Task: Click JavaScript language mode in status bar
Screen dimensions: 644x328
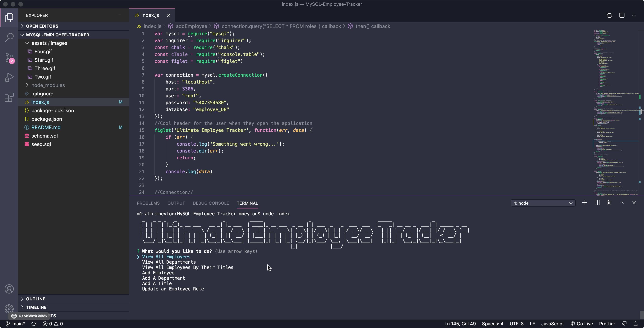Action: pos(552,324)
